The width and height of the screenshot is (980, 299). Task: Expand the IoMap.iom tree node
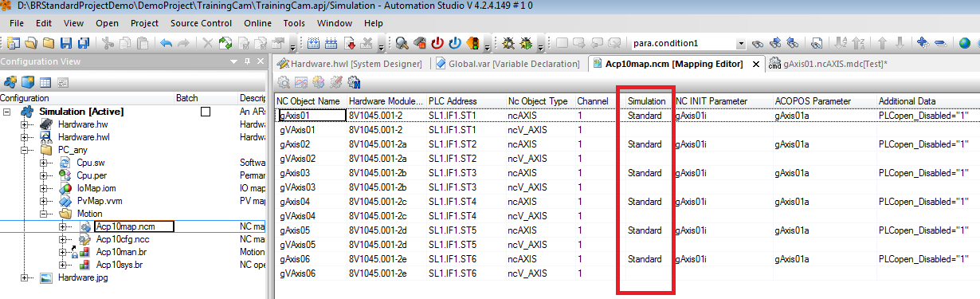(44, 188)
